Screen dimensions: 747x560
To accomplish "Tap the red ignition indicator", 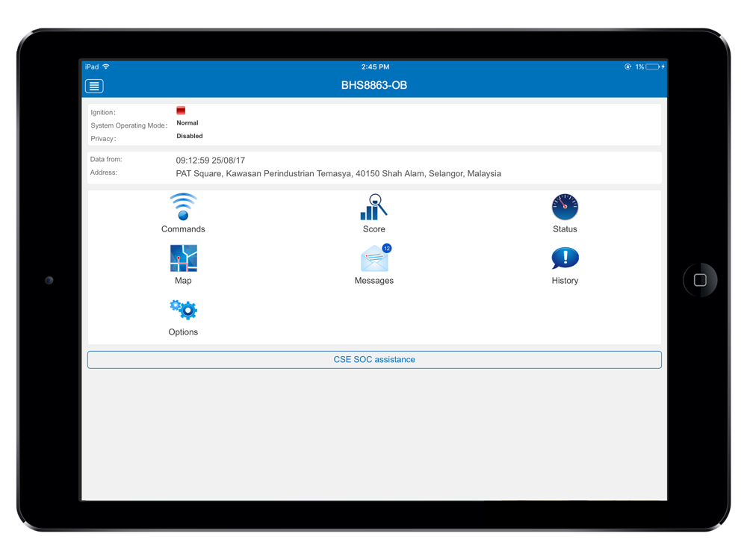I will pos(181,111).
